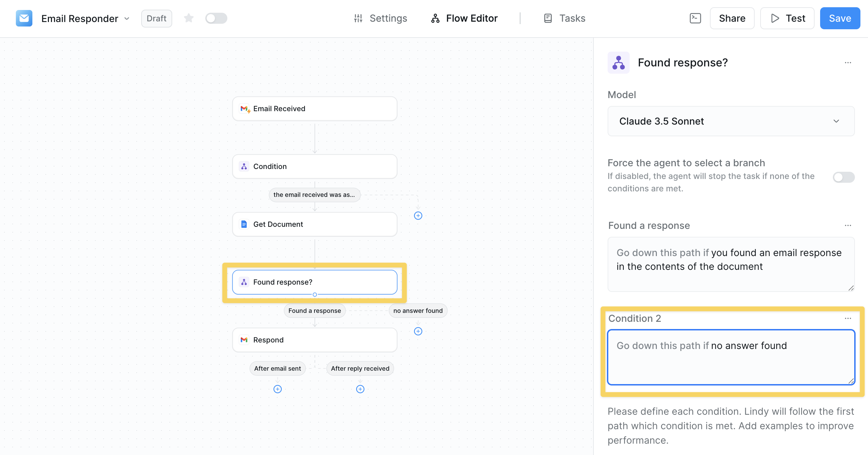Click the Save button

coord(840,18)
